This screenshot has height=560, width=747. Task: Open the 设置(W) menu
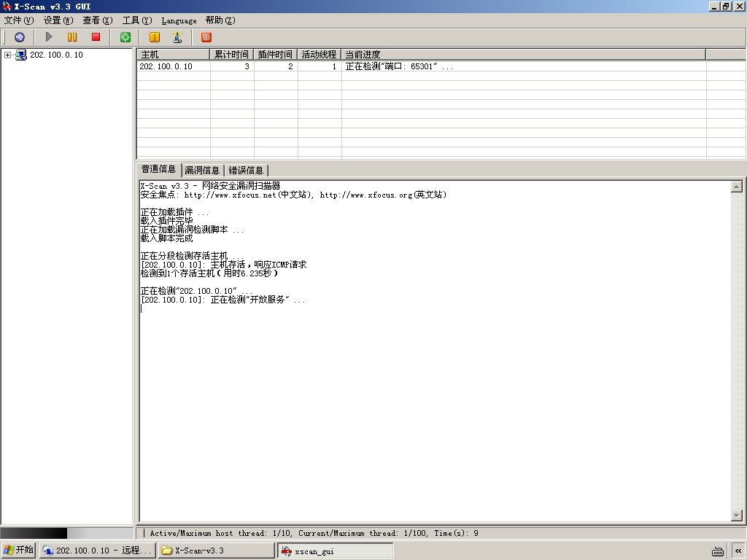click(x=58, y=20)
